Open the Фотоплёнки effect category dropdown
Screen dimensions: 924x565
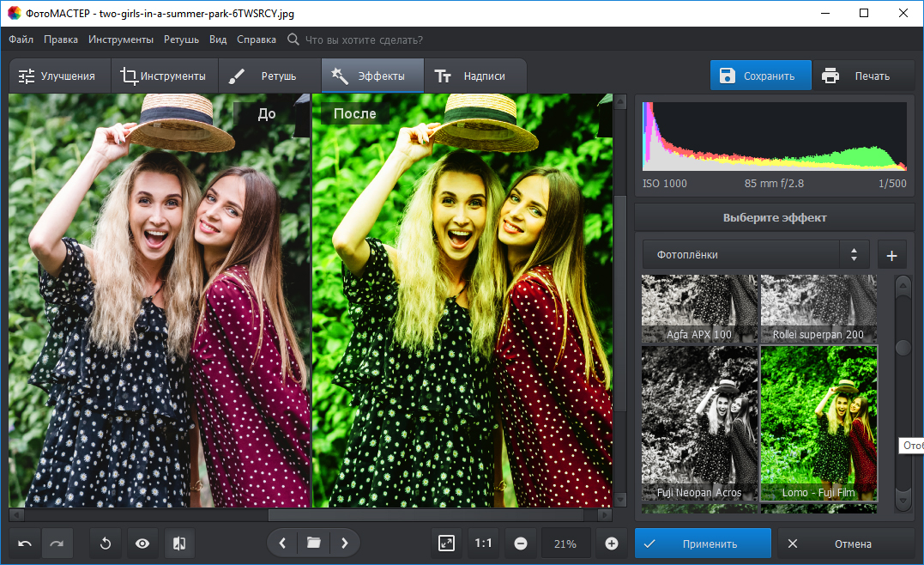pos(756,255)
